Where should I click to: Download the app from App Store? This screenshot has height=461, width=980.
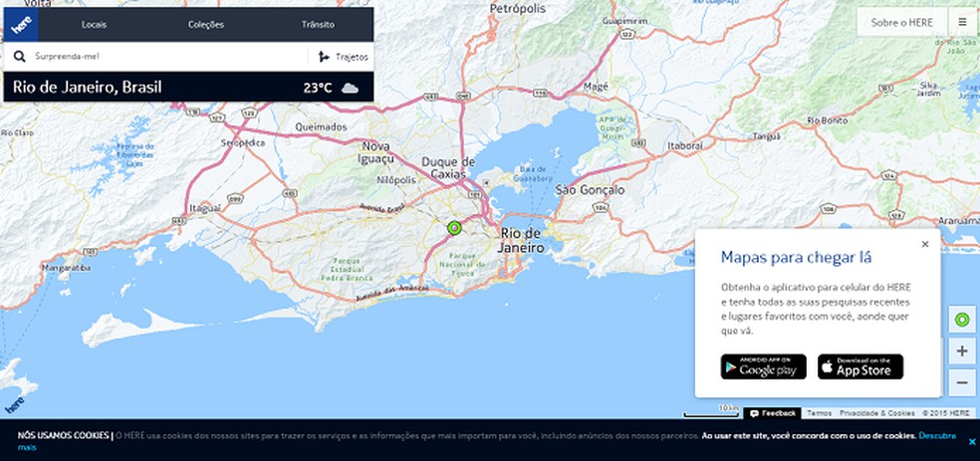[x=860, y=366]
